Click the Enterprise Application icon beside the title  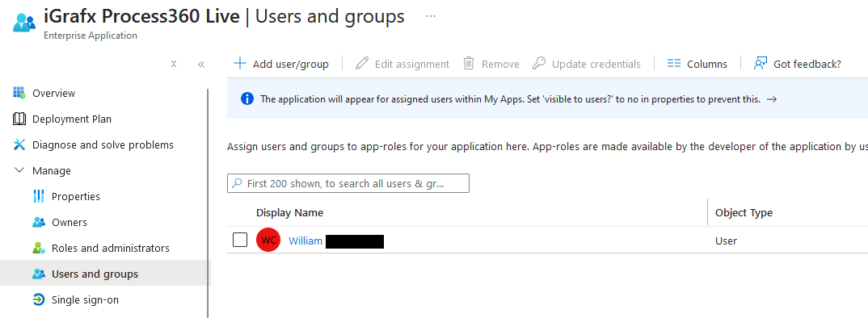pyautogui.click(x=23, y=23)
